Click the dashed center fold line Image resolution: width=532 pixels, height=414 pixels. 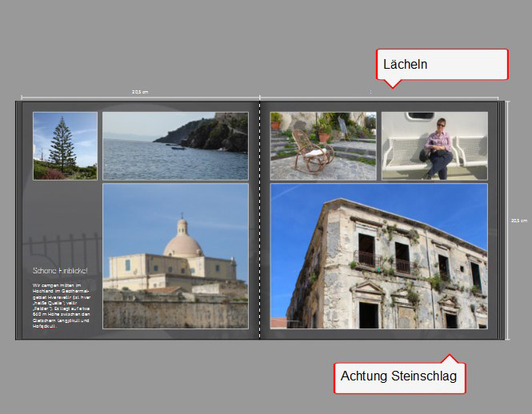261,220
